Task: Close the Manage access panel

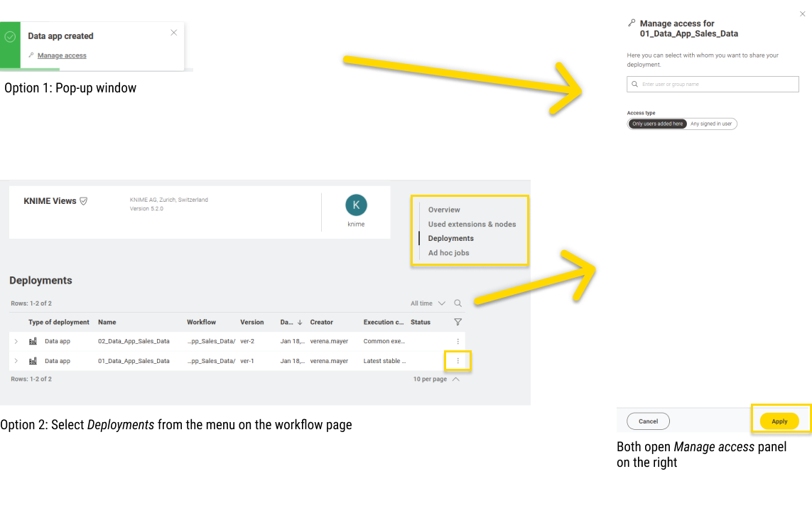Action: [x=803, y=14]
